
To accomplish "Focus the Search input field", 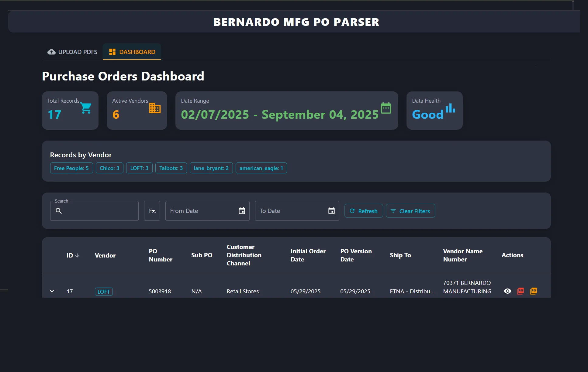I will pos(94,211).
